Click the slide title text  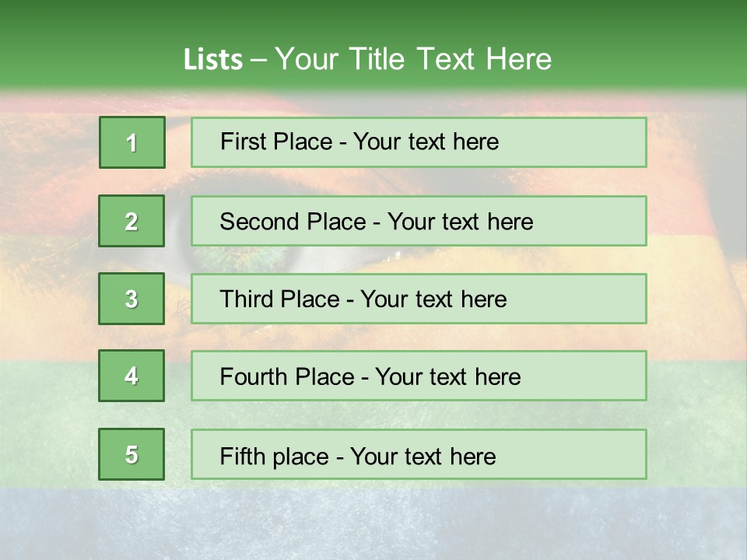tap(367, 59)
